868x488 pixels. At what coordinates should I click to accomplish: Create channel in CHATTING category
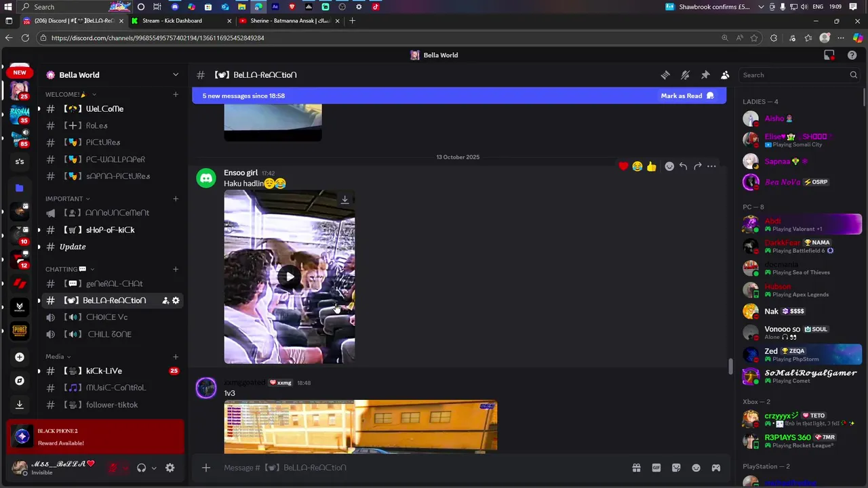176,269
